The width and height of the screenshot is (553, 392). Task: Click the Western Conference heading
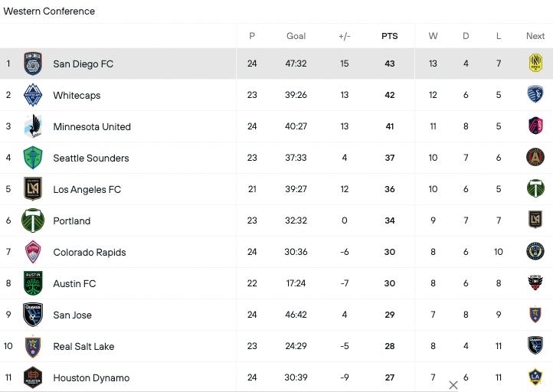click(x=49, y=11)
